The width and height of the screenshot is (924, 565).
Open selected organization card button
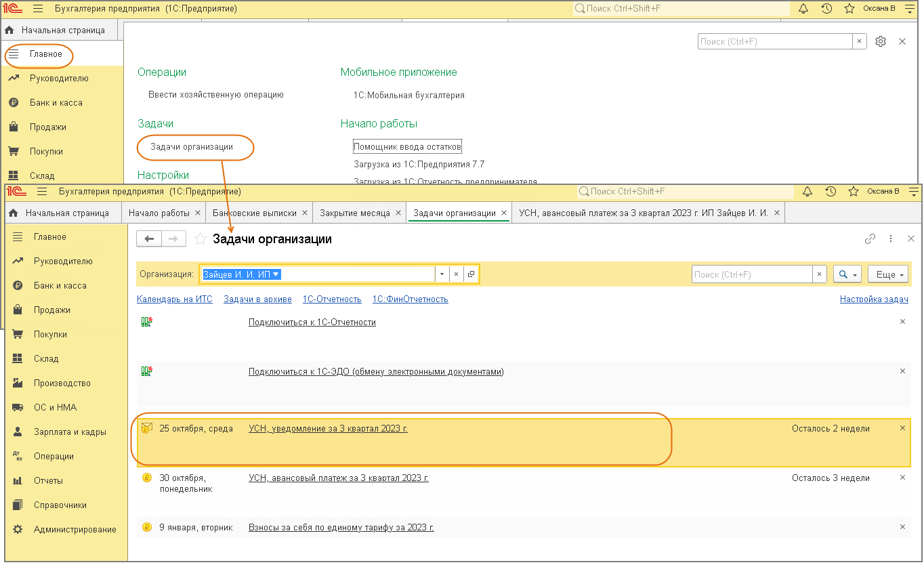(x=471, y=274)
